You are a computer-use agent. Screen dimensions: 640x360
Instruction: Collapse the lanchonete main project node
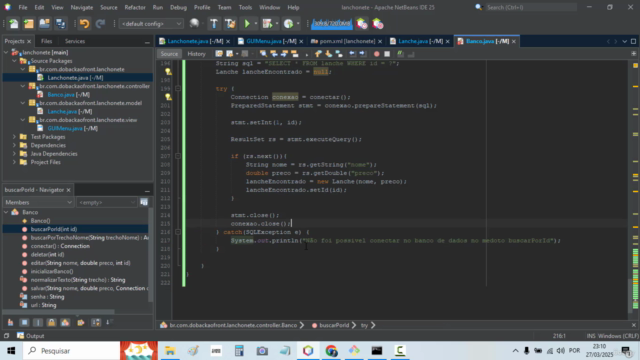pos(6,52)
